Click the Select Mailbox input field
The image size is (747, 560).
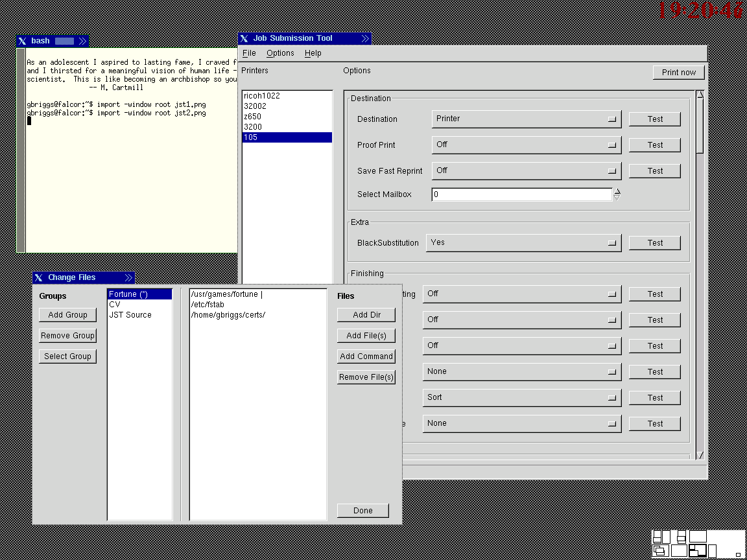[521, 194]
